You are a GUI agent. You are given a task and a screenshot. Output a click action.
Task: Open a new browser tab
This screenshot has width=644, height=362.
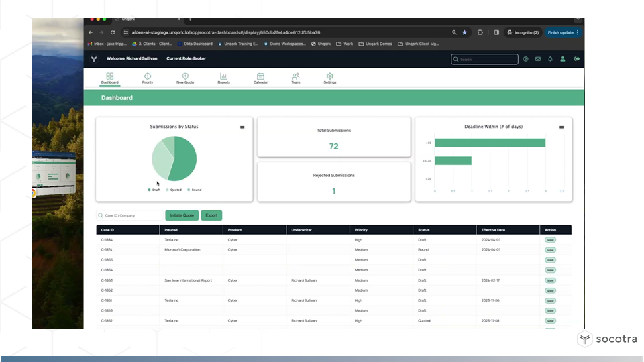[190, 19]
